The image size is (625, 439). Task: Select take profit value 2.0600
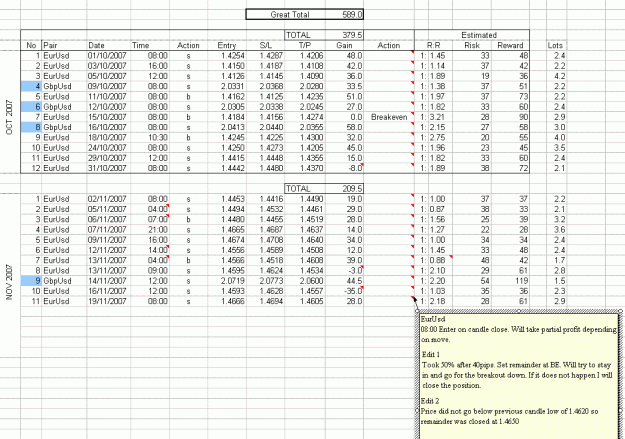click(305, 281)
